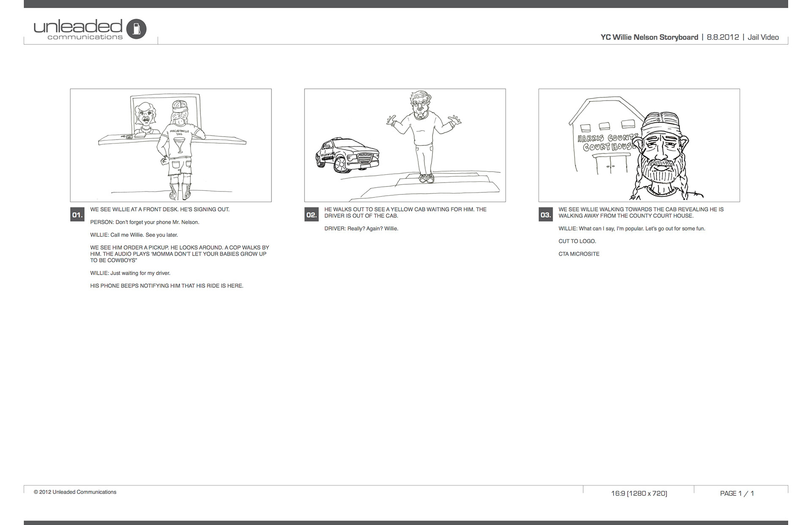Click the Unleaded gas pump logo icon

click(x=136, y=29)
